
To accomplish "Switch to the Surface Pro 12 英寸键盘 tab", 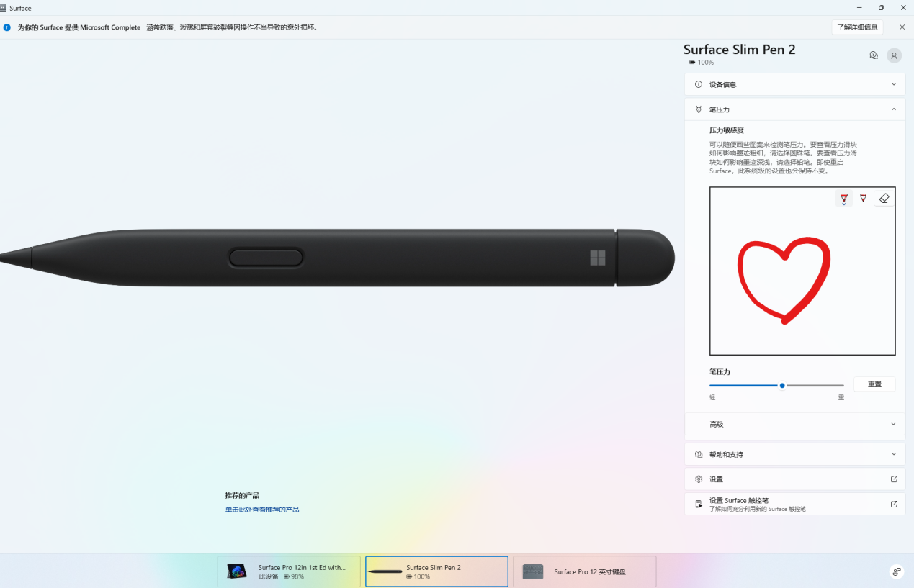I will pos(584,571).
